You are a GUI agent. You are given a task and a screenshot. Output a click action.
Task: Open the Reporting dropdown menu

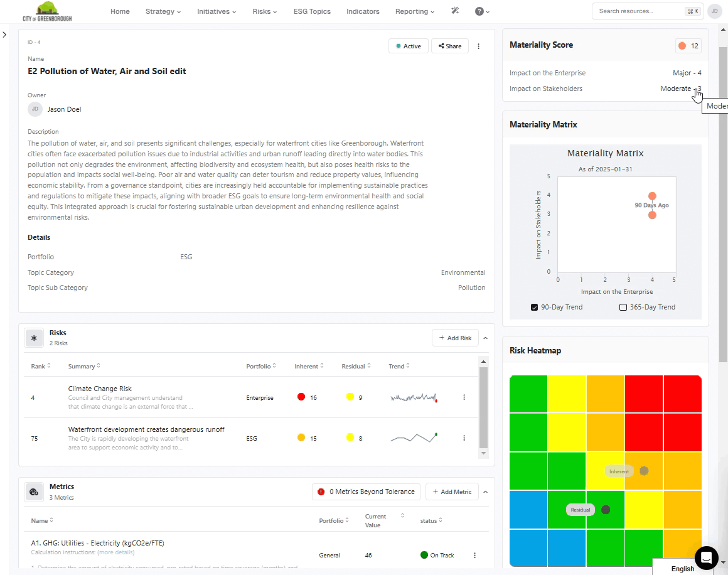pos(414,11)
